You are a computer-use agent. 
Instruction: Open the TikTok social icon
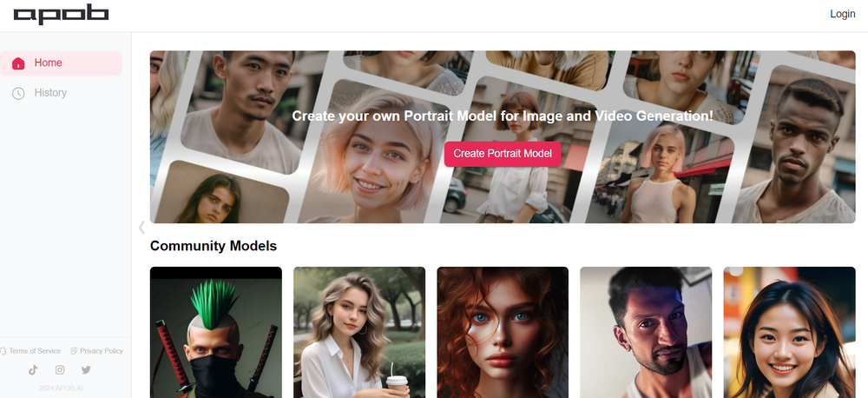pyautogui.click(x=33, y=369)
